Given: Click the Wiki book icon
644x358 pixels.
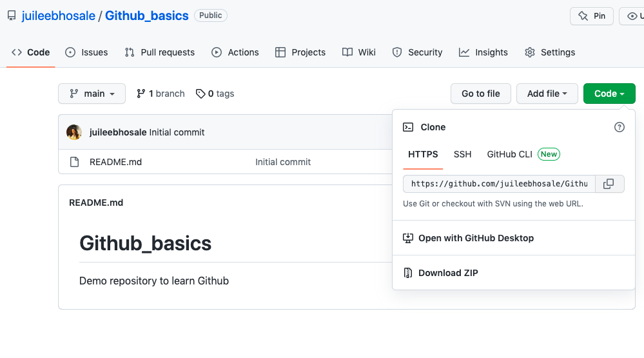Looking at the screenshot, I should (347, 52).
